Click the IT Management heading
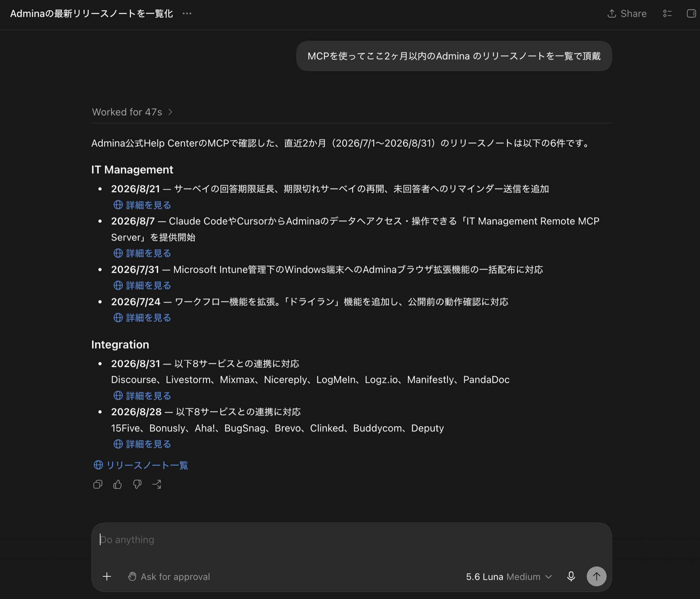Screen dimensions: 700x599 pos(132,170)
